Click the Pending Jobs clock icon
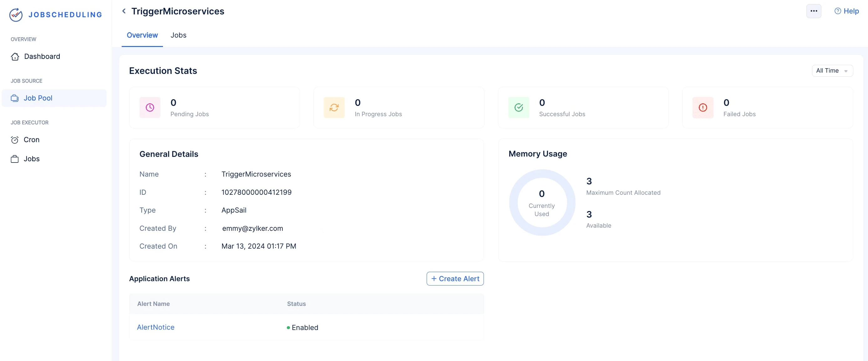This screenshot has height=361, width=868. tap(150, 108)
